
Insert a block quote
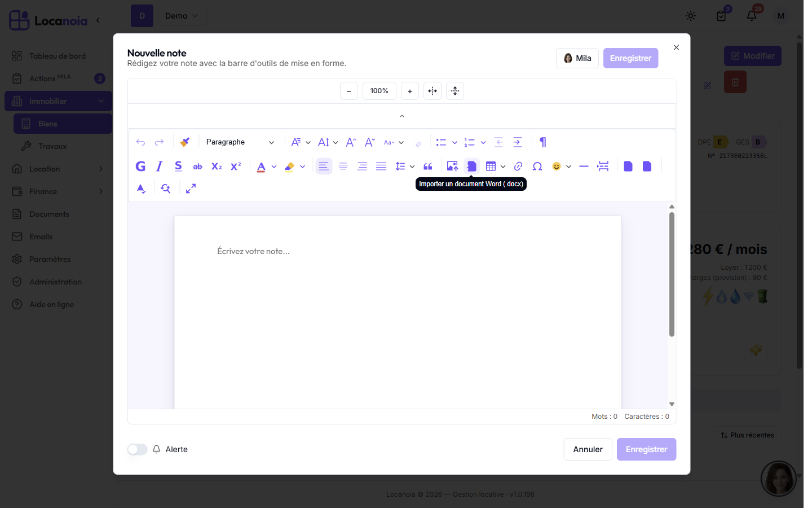pos(428,166)
